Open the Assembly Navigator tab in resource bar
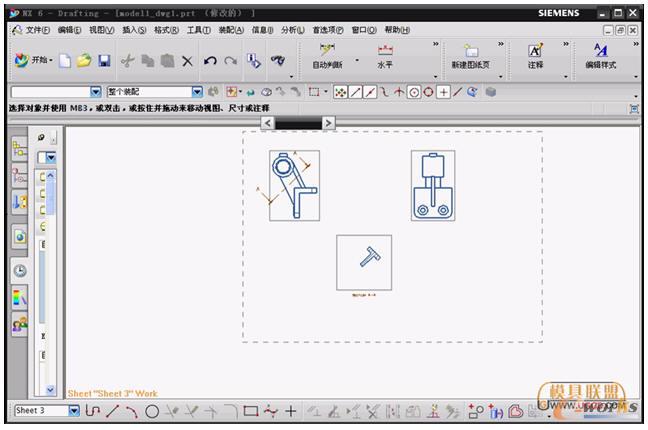The image size is (648, 430). coord(19,148)
